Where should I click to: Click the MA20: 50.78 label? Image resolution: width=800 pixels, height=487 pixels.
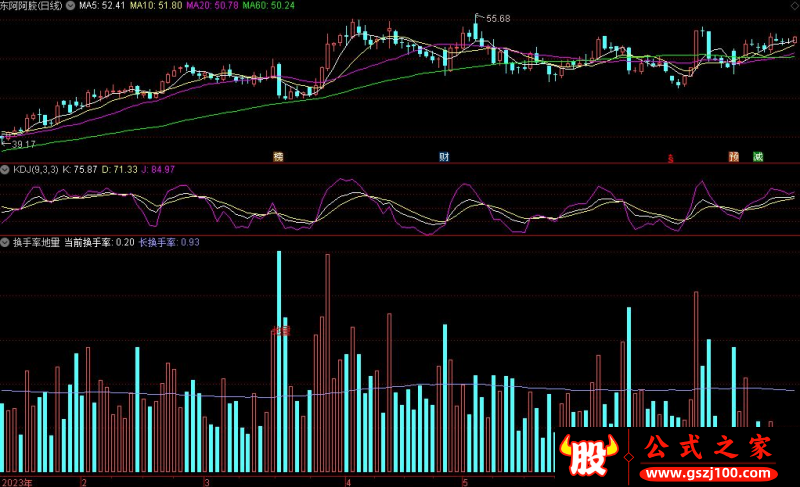[212, 6]
